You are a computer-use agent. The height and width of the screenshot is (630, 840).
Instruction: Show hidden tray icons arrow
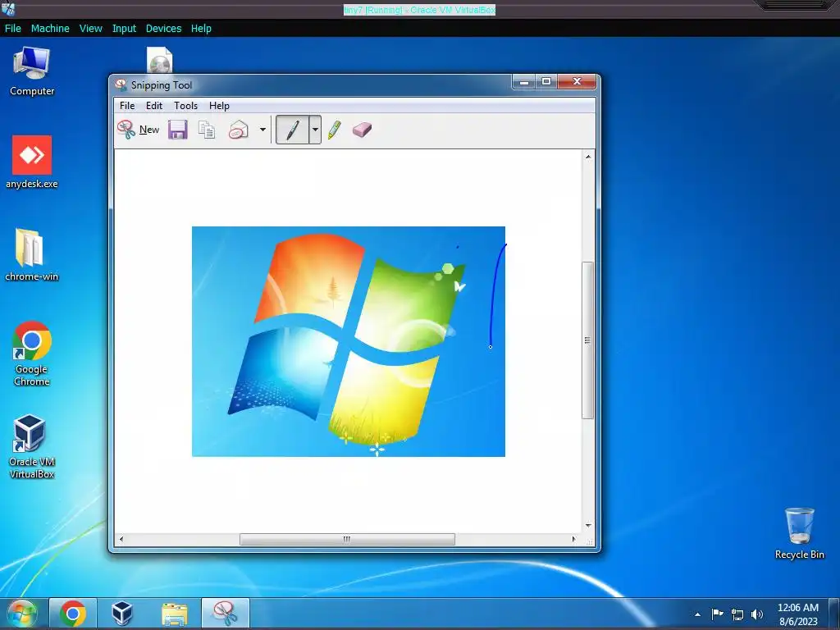tap(697, 614)
